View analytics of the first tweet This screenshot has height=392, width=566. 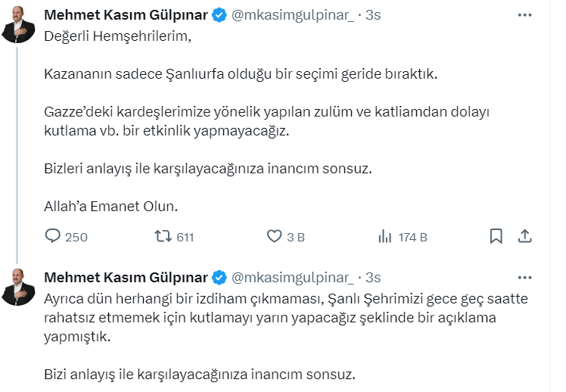point(385,237)
